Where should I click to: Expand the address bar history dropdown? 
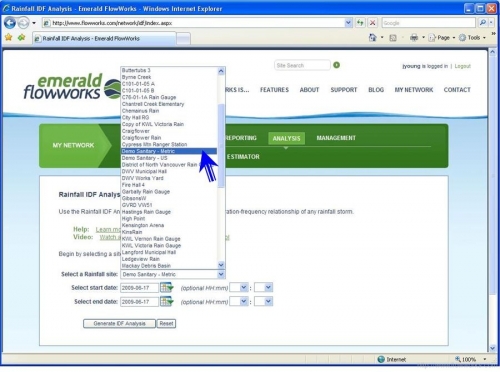click(x=348, y=23)
